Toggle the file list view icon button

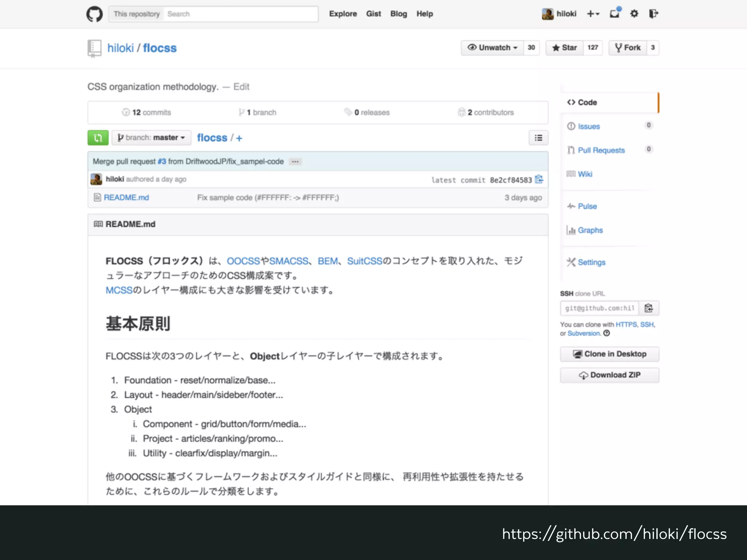click(538, 138)
